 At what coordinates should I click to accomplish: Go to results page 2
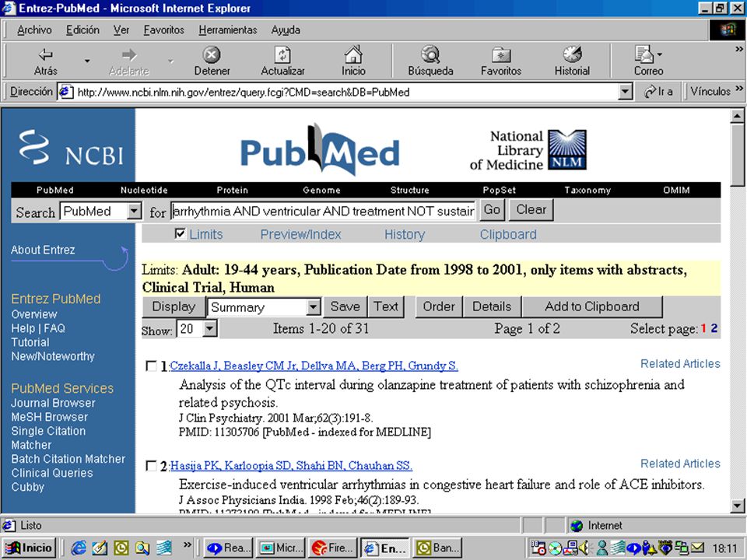[714, 328]
